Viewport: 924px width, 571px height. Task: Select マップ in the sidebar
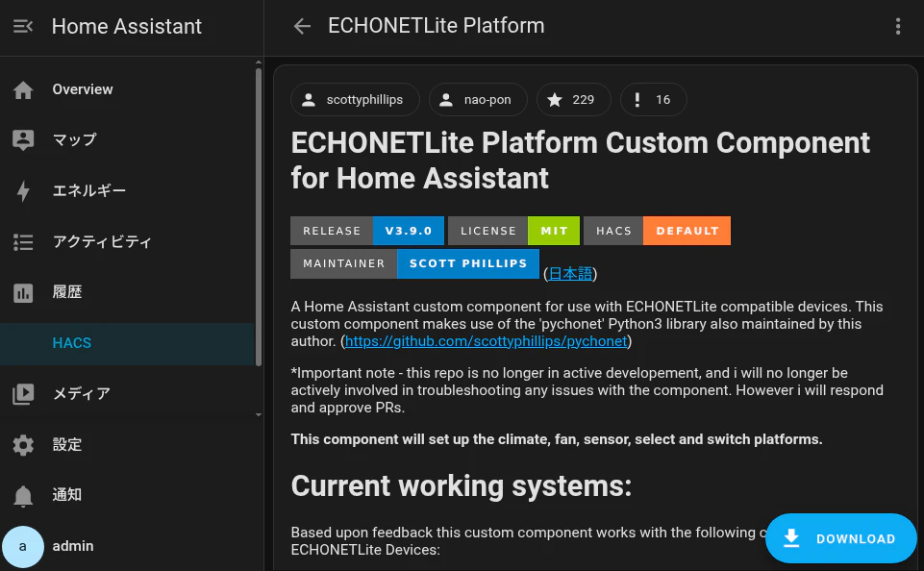click(127, 140)
